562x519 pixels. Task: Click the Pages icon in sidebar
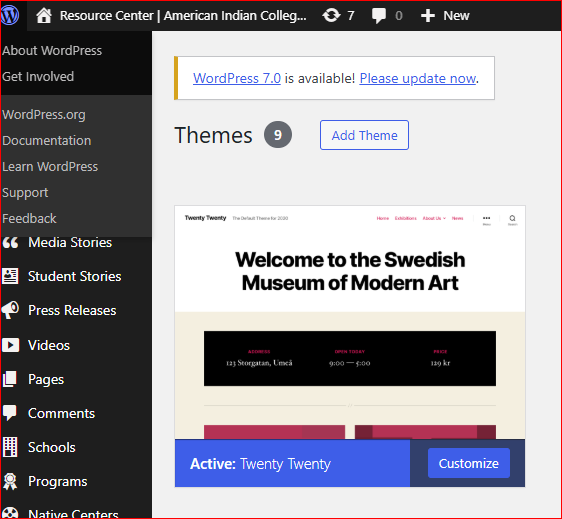[10, 379]
